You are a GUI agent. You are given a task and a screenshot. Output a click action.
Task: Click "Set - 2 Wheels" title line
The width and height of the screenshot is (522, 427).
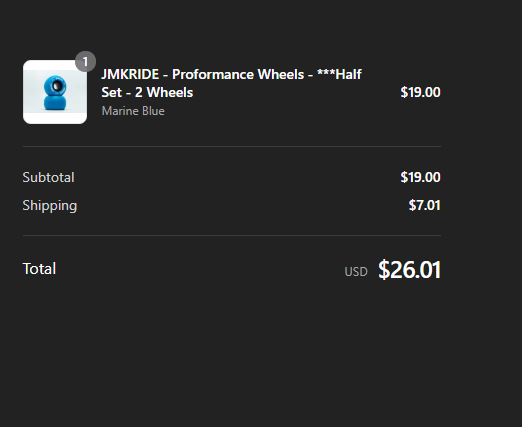coord(147,92)
